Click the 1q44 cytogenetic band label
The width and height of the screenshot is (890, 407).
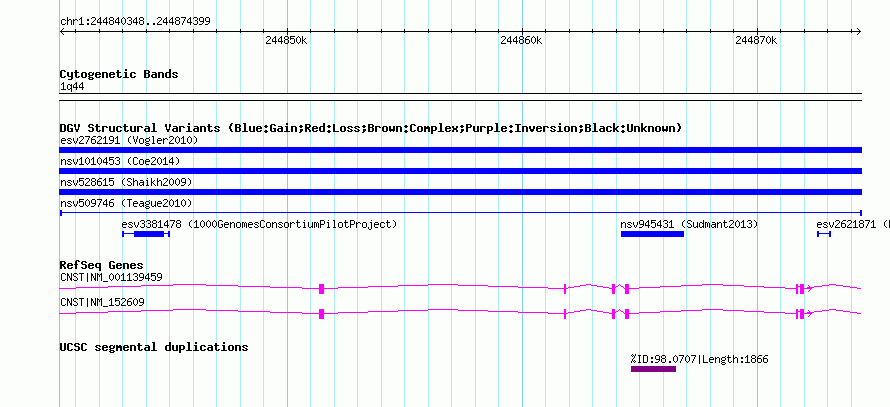pos(72,87)
